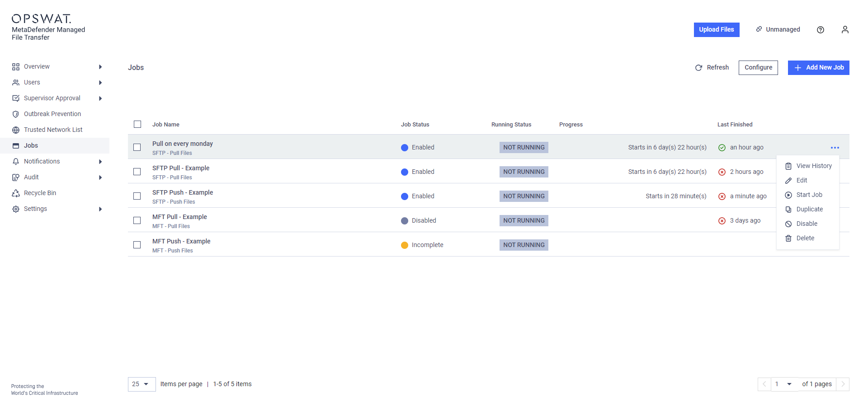868x411 pixels.
Task: Go to the previous page arrow
Action: tap(764, 384)
